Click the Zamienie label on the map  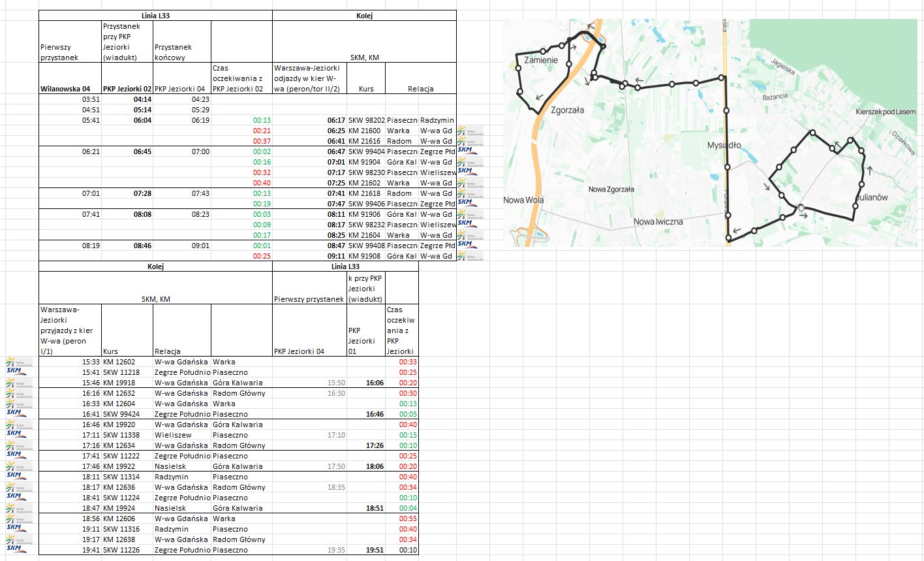tap(541, 60)
